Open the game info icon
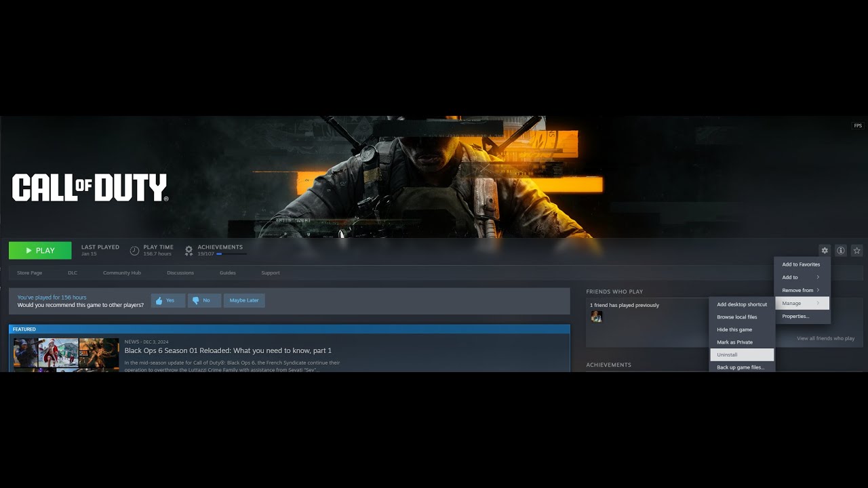Viewport: 868px width, 488px height. 841,251
